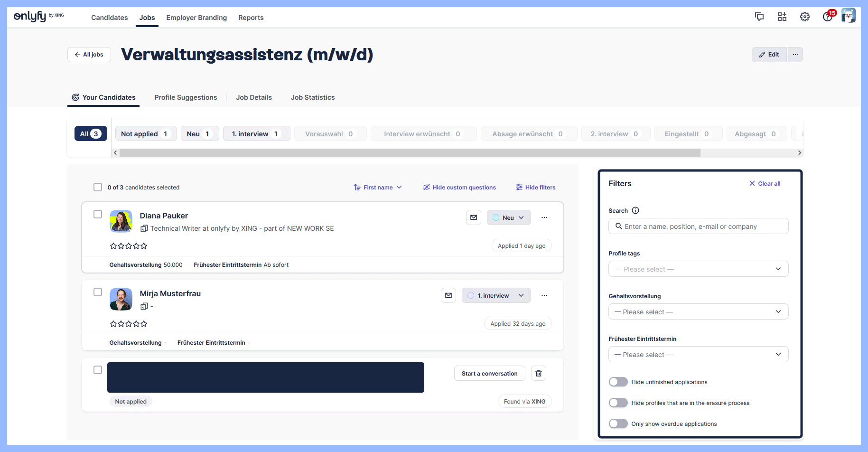Change Mirja Musterfrau's stage via 1. interview dropdown
868x452 pixels.
tap(496, 295)
